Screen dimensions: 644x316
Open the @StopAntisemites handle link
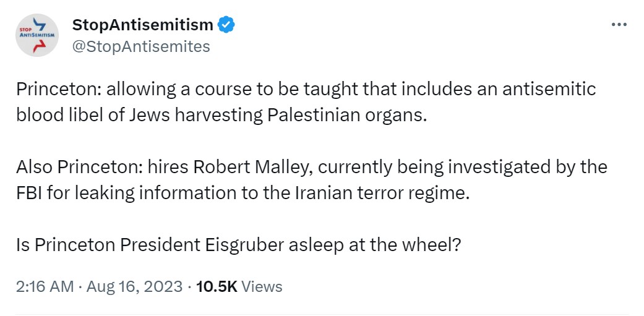(141, 46)
